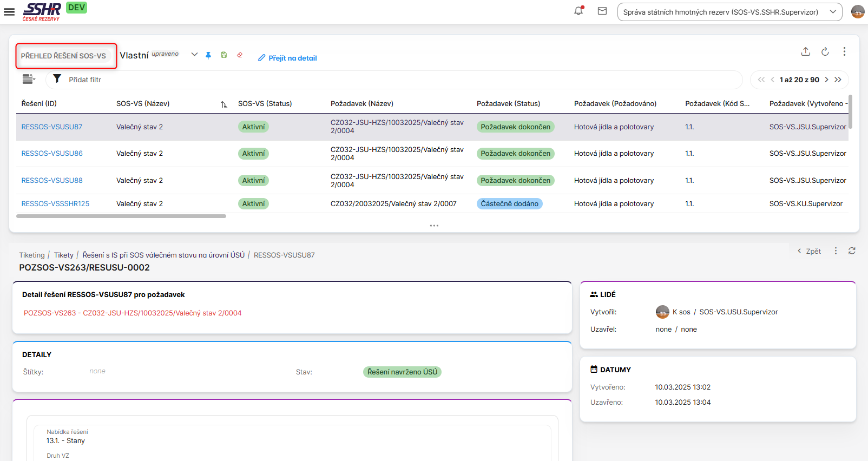Select the PŘEHLED ŘEŠENÍ SOS-VS tab
This screenshot has height=461, width=868.
[64, 56]
